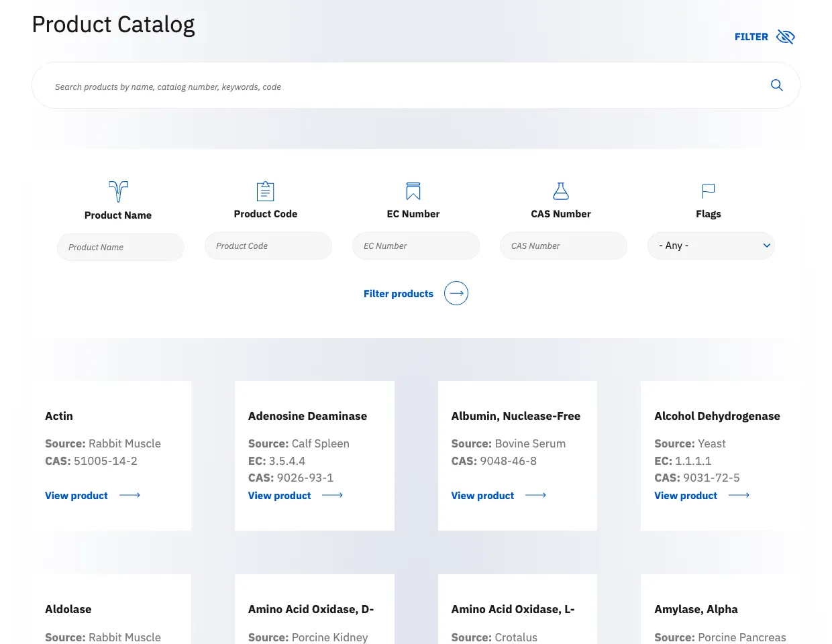This screenshot has width=832, height=644.
Task: Toggle the crossed-eye icon next to FILTER
Action: pos(785,37)
